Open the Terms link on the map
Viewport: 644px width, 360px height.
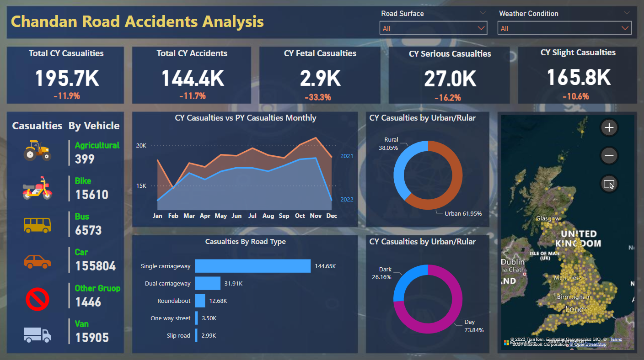(x=616, y=339)
